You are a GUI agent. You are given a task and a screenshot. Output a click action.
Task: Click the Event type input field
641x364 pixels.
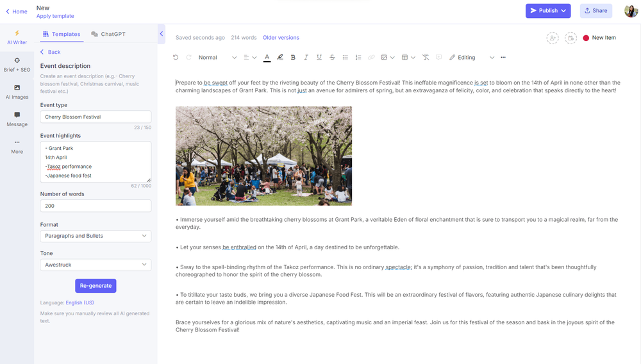click(x=96, y=117)
